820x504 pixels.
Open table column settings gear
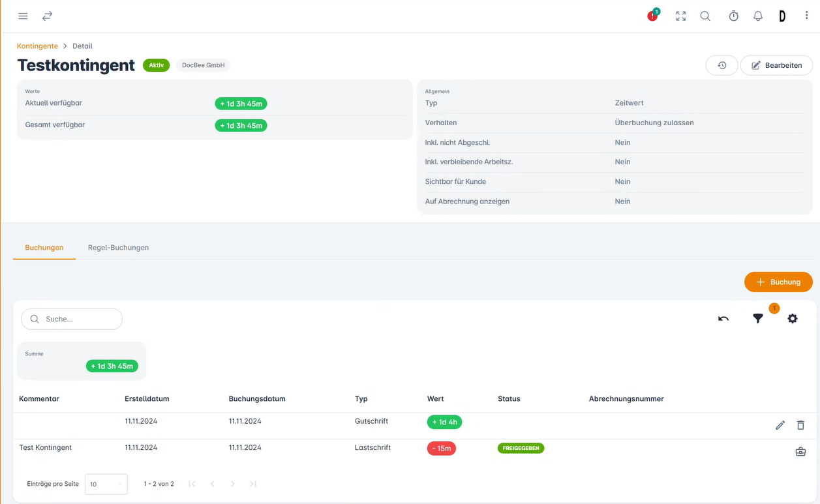(x=793, y=319)
